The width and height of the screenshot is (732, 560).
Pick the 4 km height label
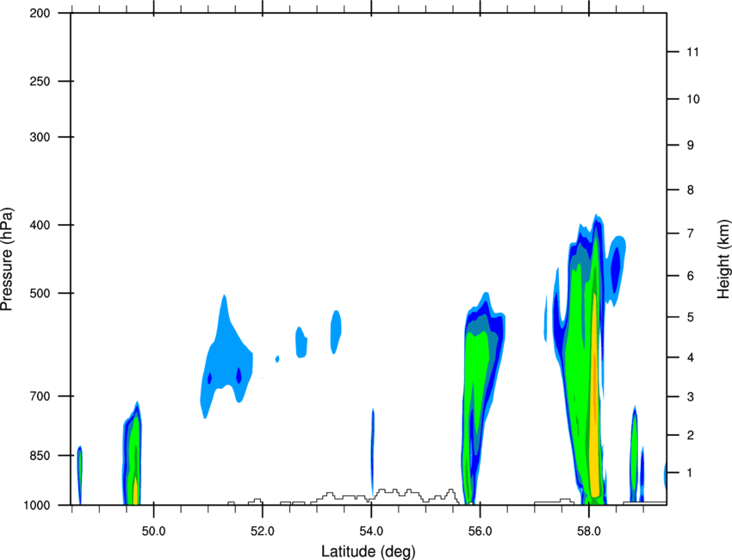(690, 358)
